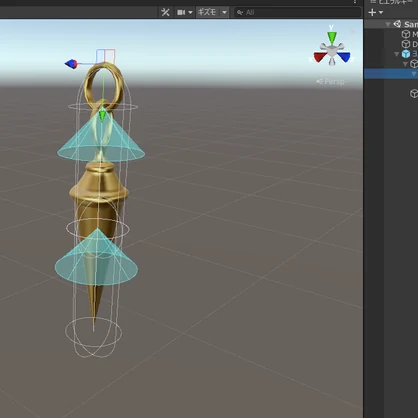Open the scene view tools settings icon
Image resolution: width=418 pixels, height=418 pixels.
coord(165,12)
